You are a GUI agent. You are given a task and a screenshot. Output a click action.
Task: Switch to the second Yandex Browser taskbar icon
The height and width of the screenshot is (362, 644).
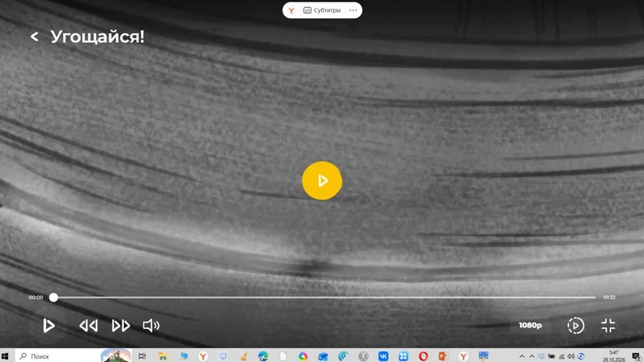click(x=464, y=356)
